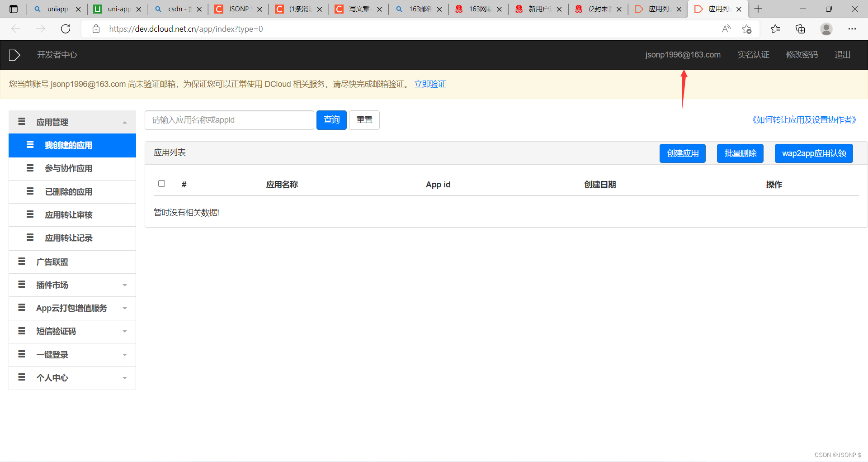Open the Collections icon in the browser toolbar
The height and width of the screenshot is (462, 868).
800,29
